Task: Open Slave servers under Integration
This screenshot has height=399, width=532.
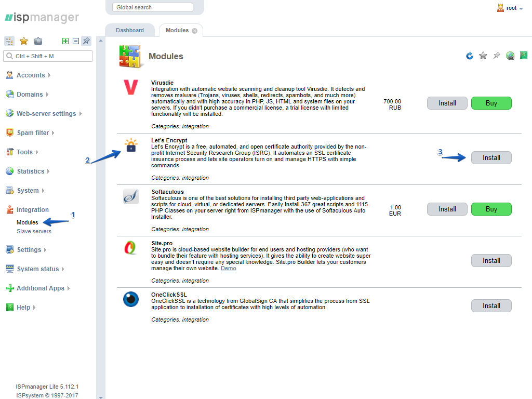Action: click(x=34, y=231)
